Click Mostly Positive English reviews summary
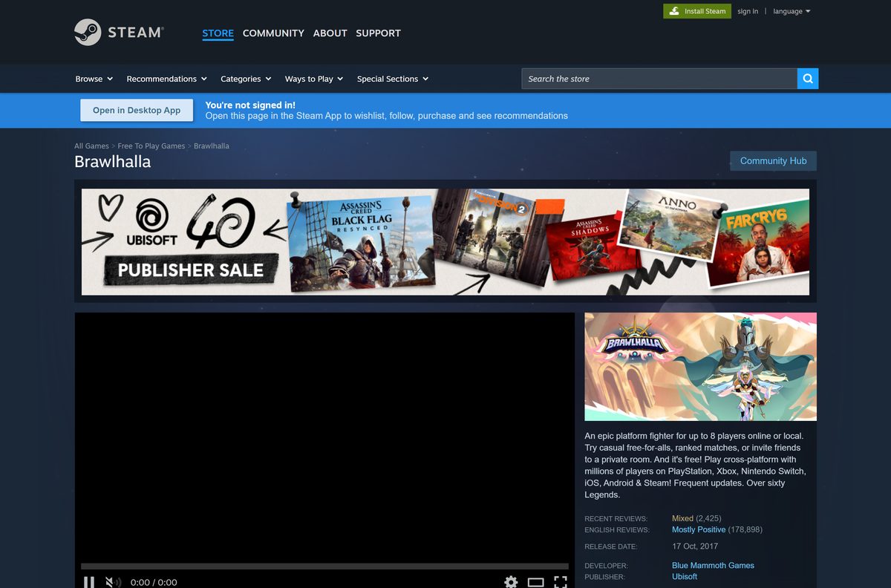The width and height of the screenshot is (891, 588). click(699, 530)
